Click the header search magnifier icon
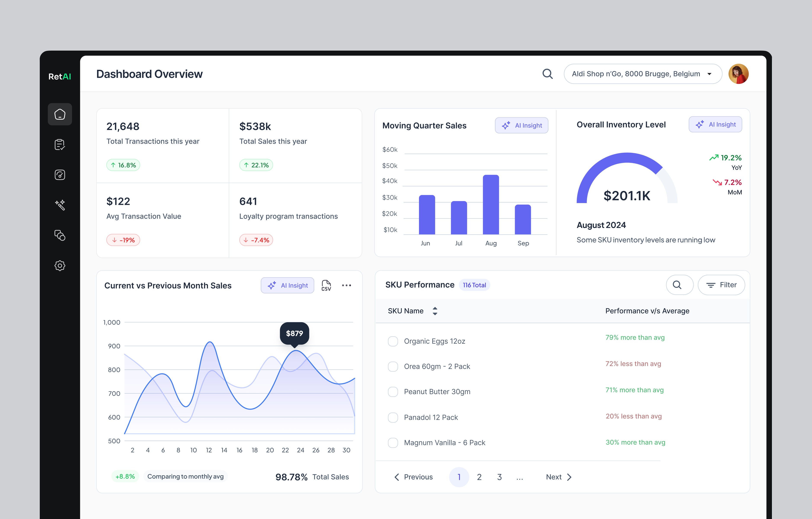 547,74
